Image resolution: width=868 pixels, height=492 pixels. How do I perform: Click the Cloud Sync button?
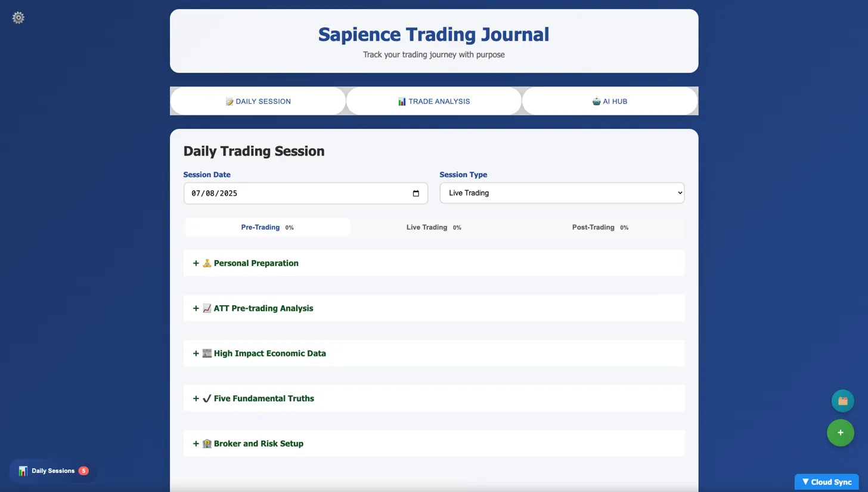click(826, 482)
